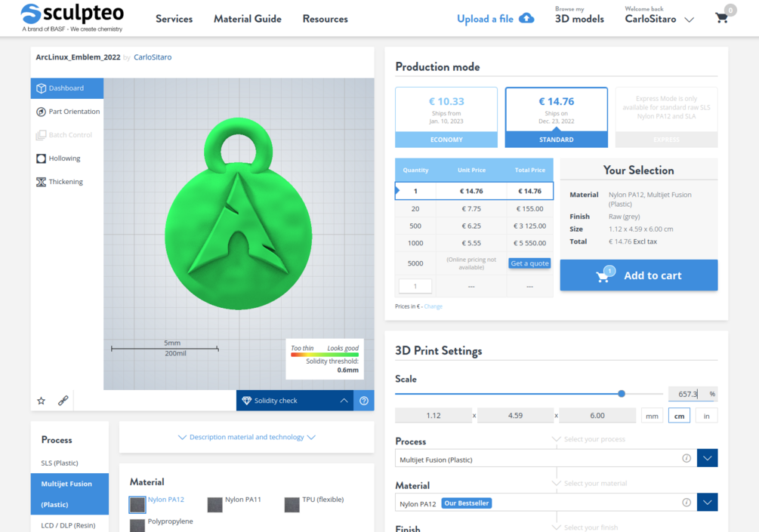Click the diamond icon in Solidity check
The image size is (759, 532).
tap(246, 401)
